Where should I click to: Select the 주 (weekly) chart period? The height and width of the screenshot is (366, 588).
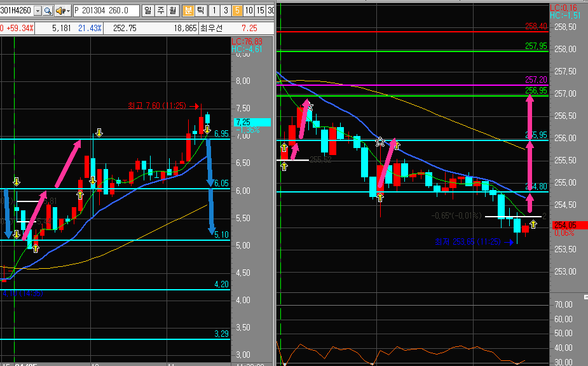tap(160, 11)
